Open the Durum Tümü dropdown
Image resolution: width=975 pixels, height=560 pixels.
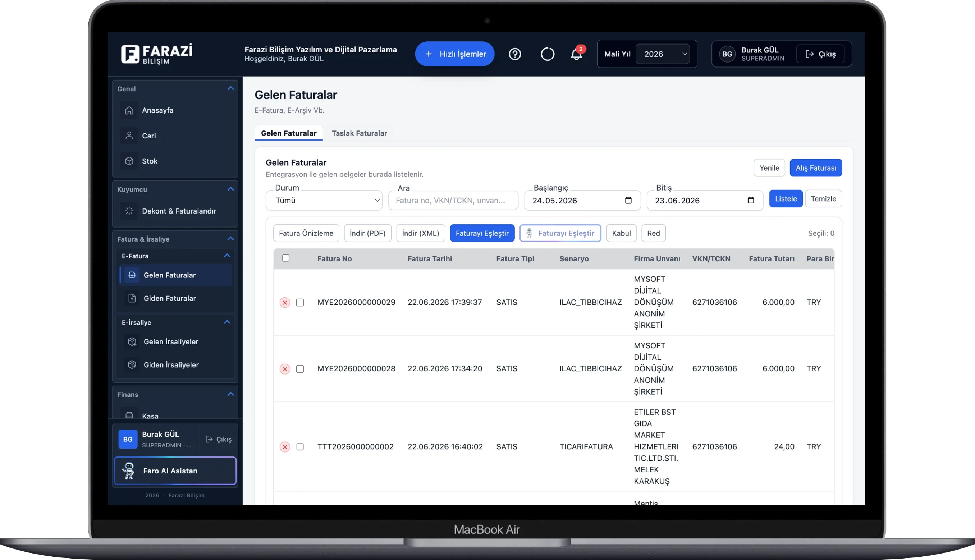click(324, 200)
